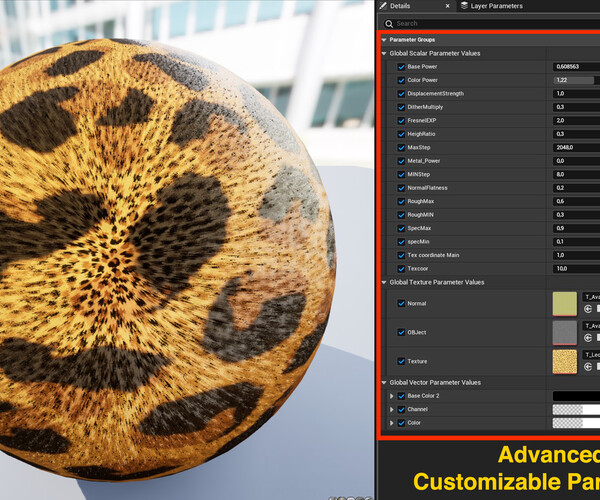Click the Texcoor value 10,0
The width and height of the screenshot is (600, 500).
576,269
